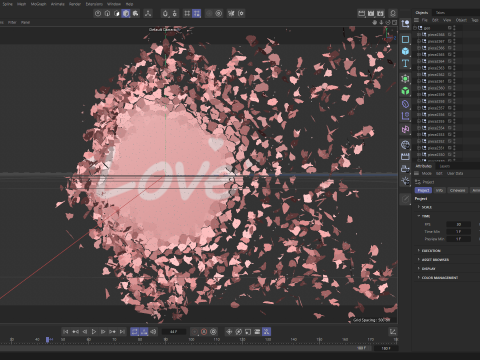This screenshot has height=360, width=480.
Task: Toggle the highlighted Point Level Animation icon
Action: (266, 332)
